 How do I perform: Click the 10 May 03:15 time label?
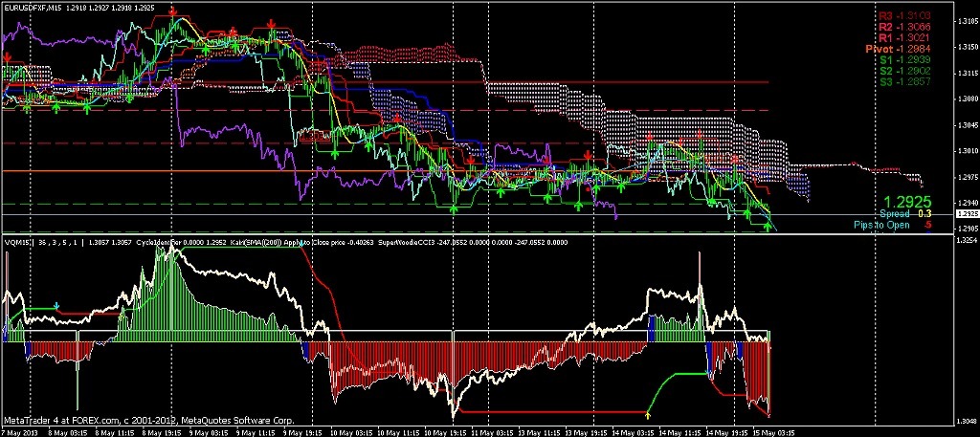pos(351,432)
